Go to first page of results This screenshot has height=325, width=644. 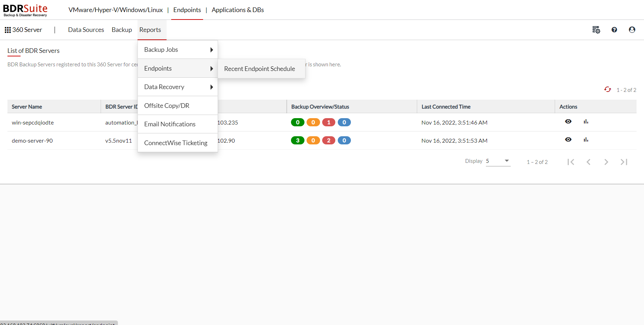click(x=571, y=162)
